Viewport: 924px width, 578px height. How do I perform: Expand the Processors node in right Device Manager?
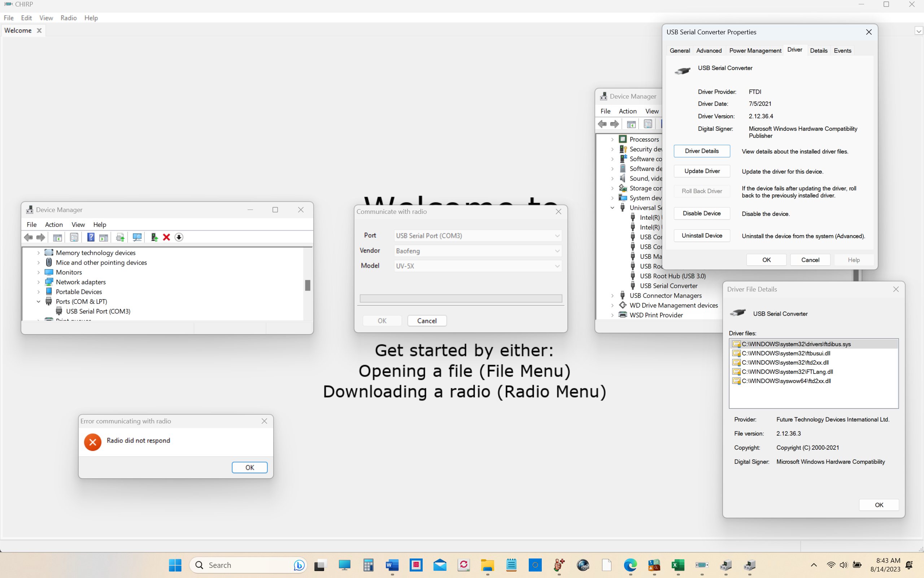(613, 139)
